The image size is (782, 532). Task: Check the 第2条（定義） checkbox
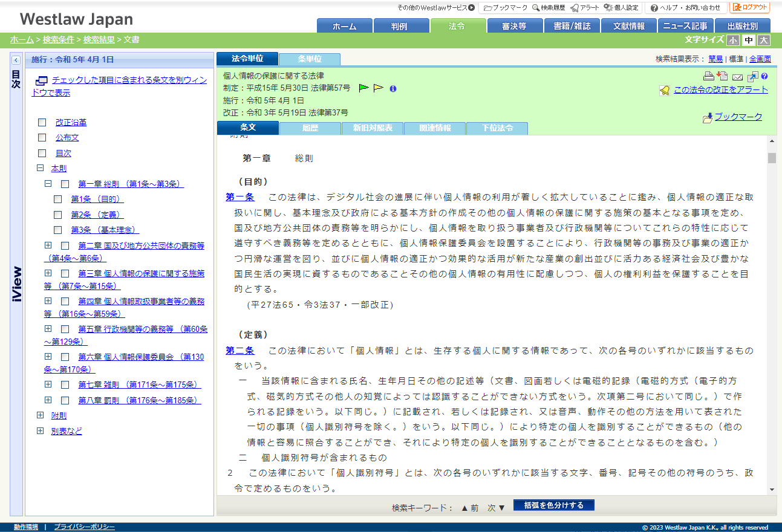click(57, 215)
